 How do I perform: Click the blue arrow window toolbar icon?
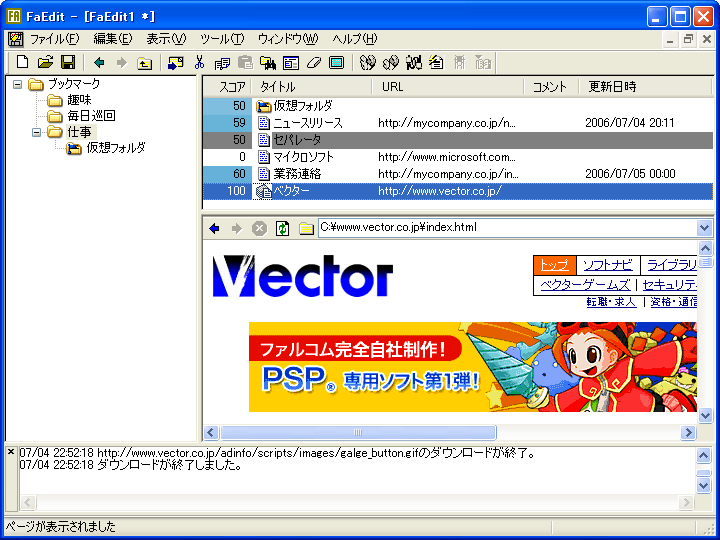click(x=175, y=62)
